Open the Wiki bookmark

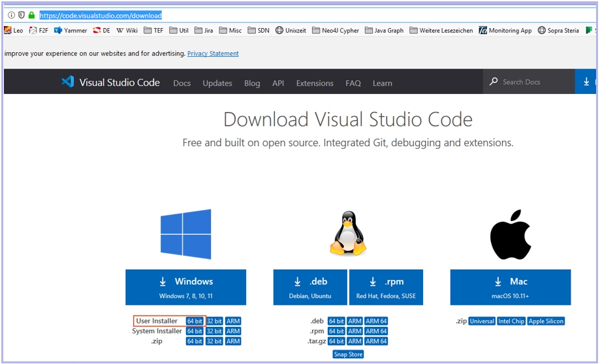[x=127, y=30]
